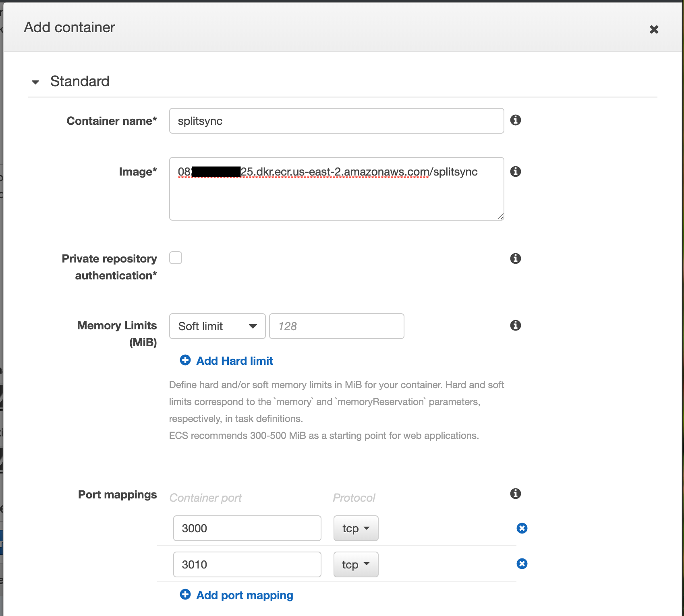
Task: Enable Private repository authentication checkbox
Action: tap(176, 258)
